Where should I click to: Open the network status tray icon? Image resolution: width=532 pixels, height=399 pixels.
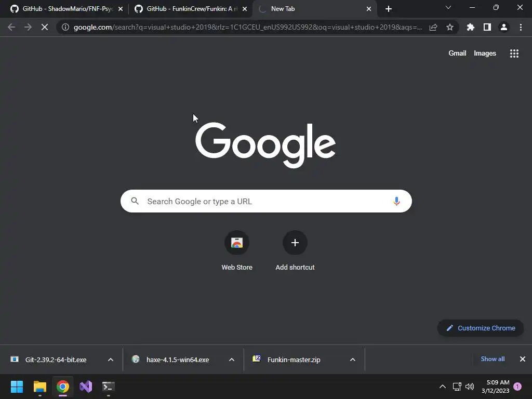point(457,387)
